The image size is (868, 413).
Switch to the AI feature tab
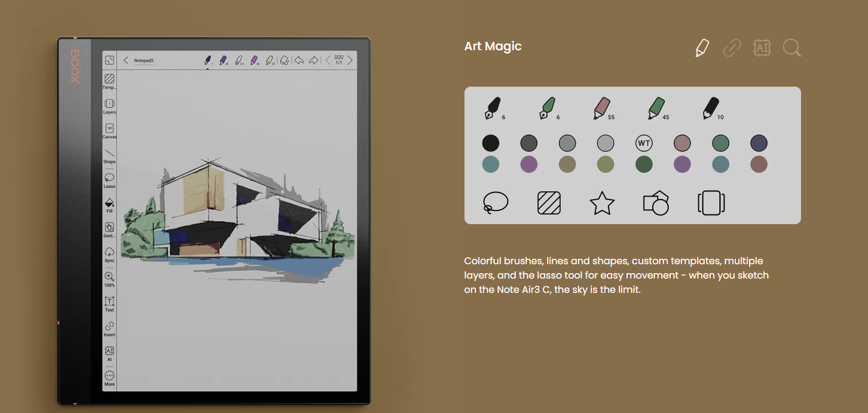tap(762, 48)
